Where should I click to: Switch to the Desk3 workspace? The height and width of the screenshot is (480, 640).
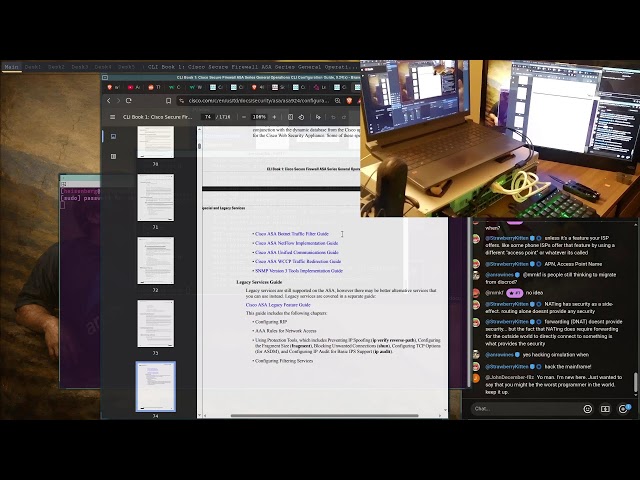(x=80, y=67)
